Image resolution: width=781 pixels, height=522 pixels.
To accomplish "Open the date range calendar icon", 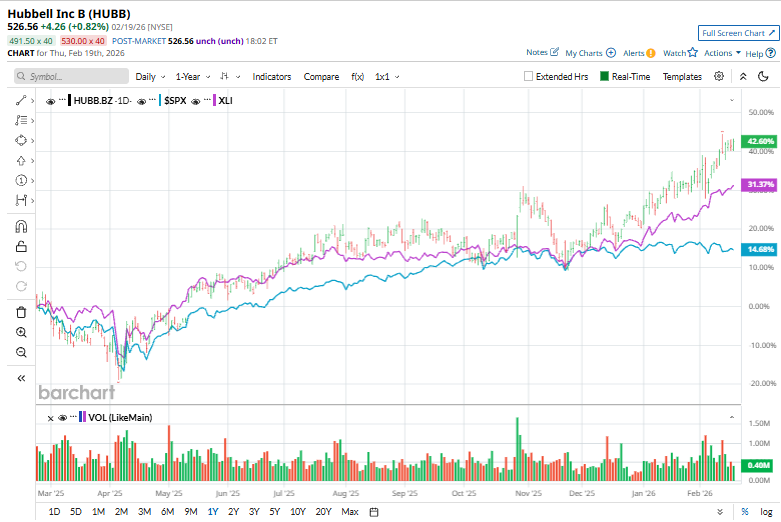I will 374,512.
